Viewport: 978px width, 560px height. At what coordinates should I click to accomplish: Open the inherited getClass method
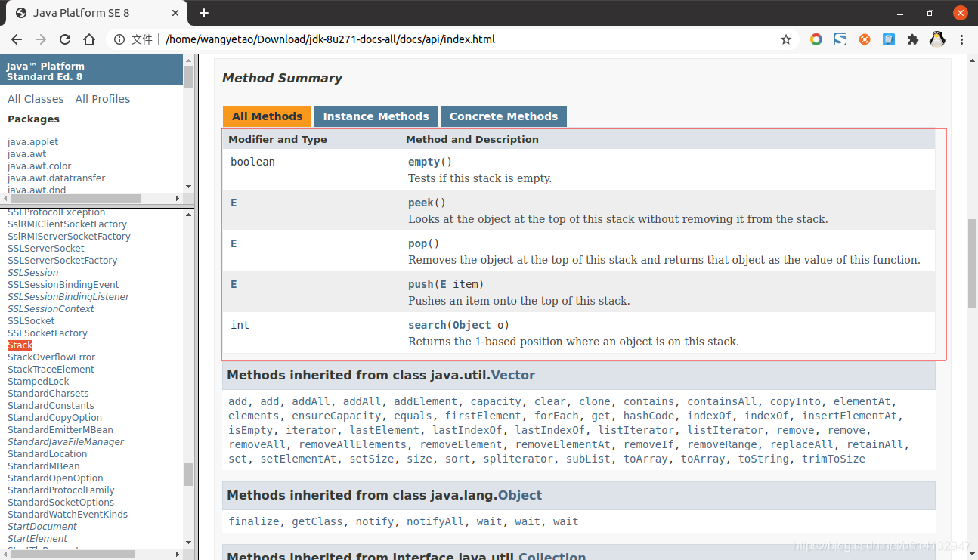click(317, 521)
